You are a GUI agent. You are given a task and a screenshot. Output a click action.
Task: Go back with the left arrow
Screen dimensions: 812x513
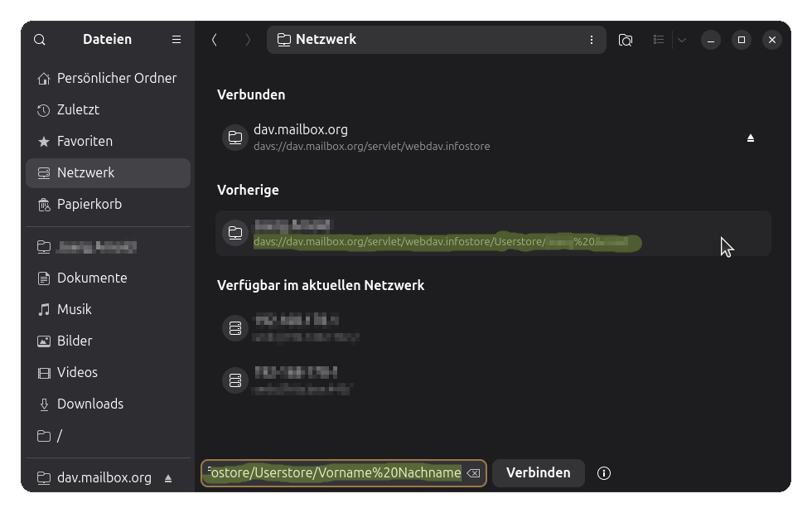[x=215, y=40]
